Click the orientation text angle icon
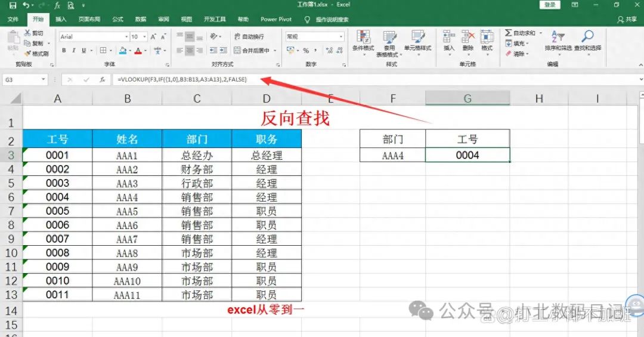 (214, 36)
